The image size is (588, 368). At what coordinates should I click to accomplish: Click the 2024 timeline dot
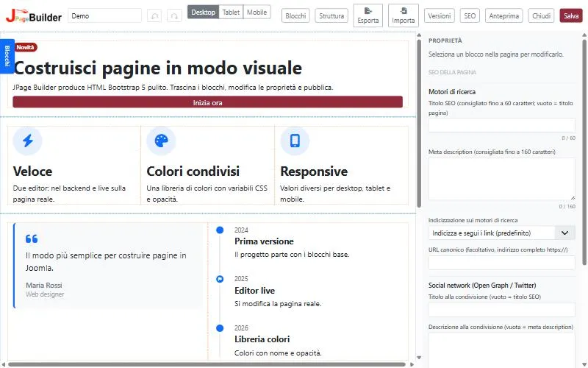click(x=220, y=230)
